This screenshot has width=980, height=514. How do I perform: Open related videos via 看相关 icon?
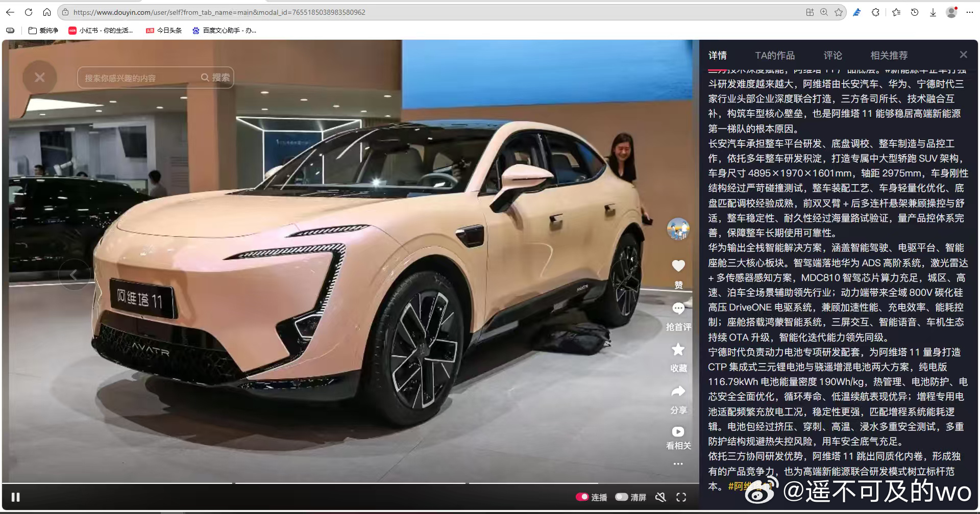coord(678,431)
